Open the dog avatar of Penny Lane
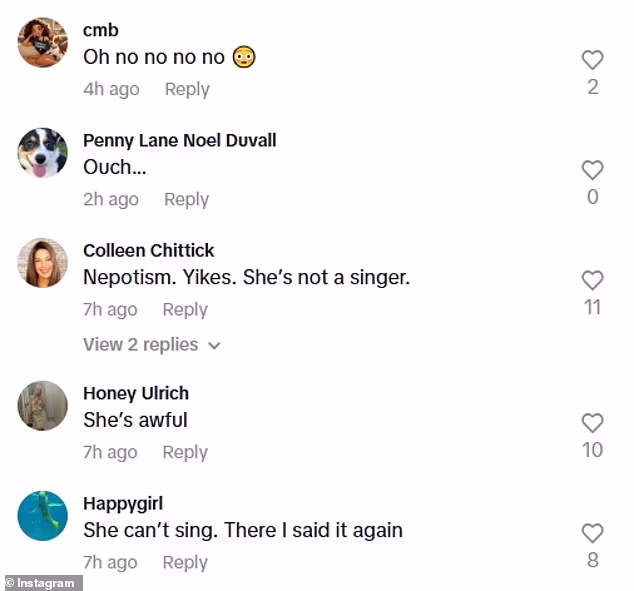634x591 pixels. (43, 153)
